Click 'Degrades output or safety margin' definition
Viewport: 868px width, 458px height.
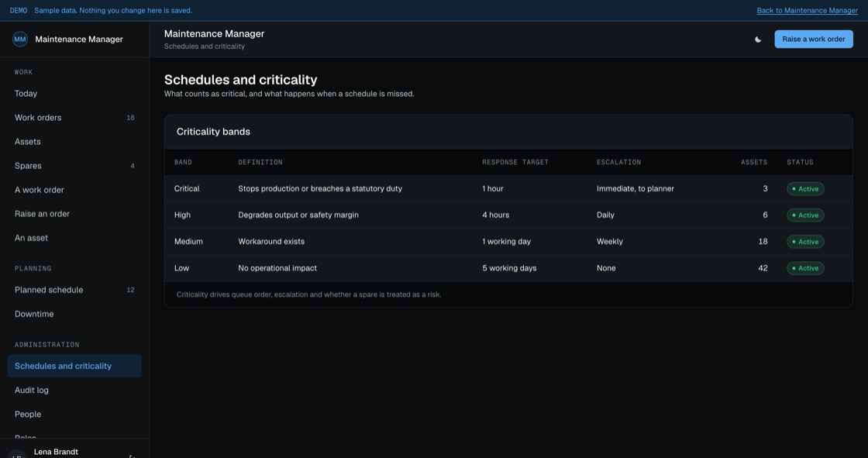(x=298, y=215)
